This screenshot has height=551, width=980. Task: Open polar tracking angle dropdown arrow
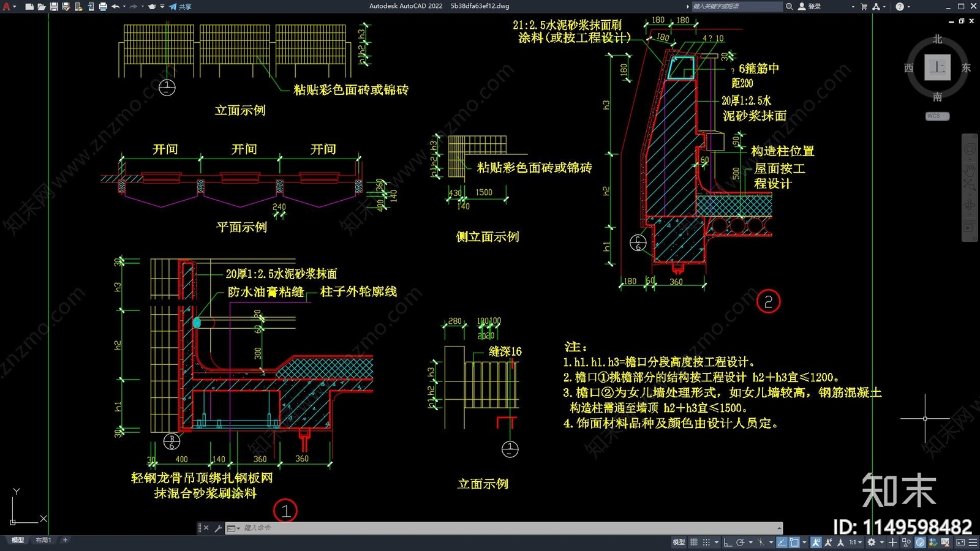tap(751, 542)
